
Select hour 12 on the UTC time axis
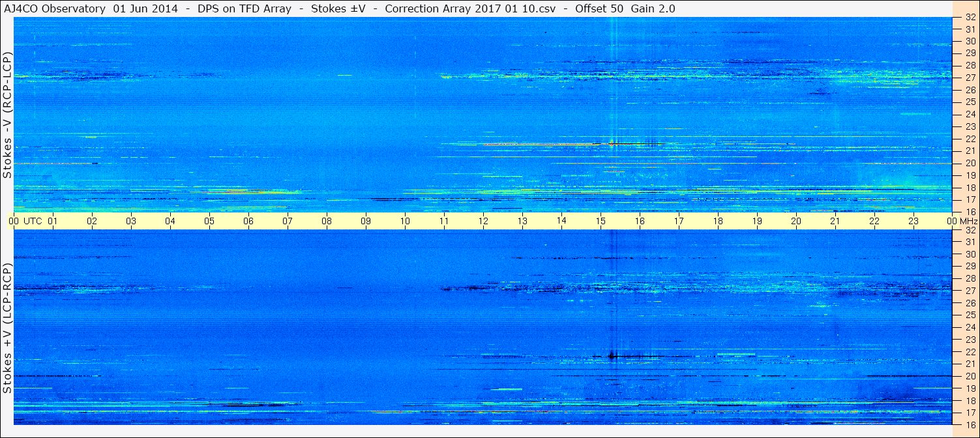click(x=483, y=221)
